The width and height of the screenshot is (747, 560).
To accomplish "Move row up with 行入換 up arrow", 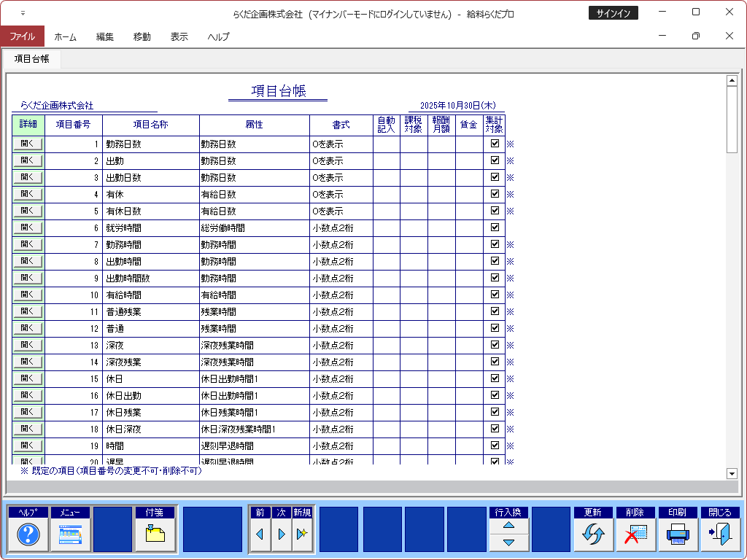I will pyautogui.click(x=509, y=526).
